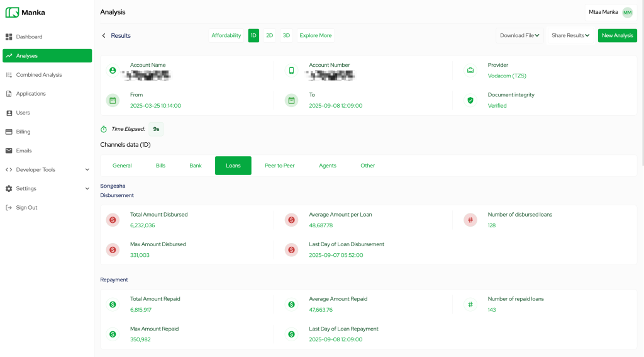644x357 pixels.
Task: Switch to the Peer to Peer tab
Action: coord(279,166)
